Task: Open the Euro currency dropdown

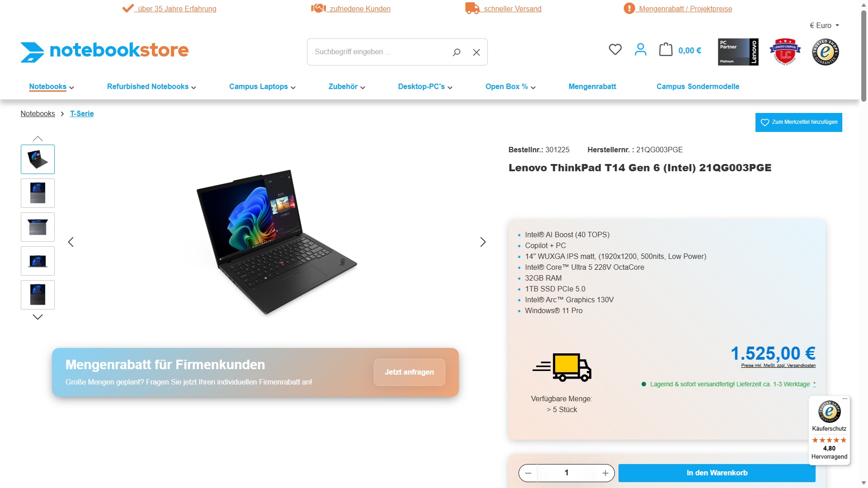Action: [x=824, y=26]
